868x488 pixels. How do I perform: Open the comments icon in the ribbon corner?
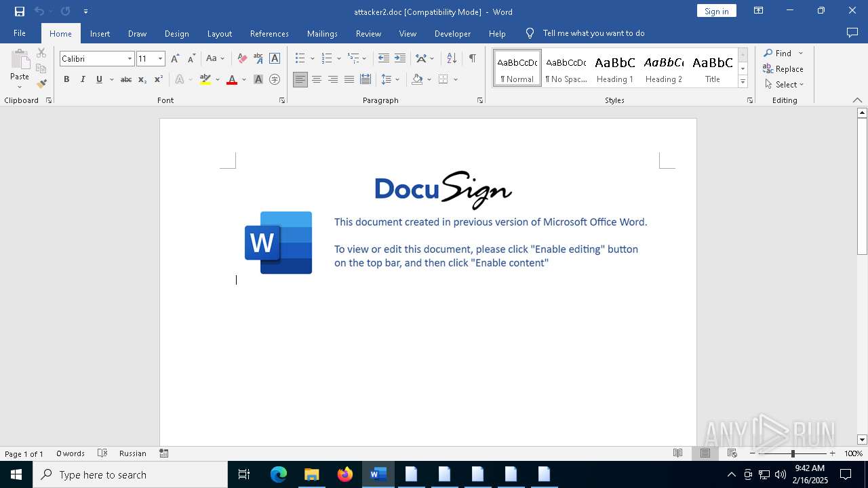pos(852,33)
